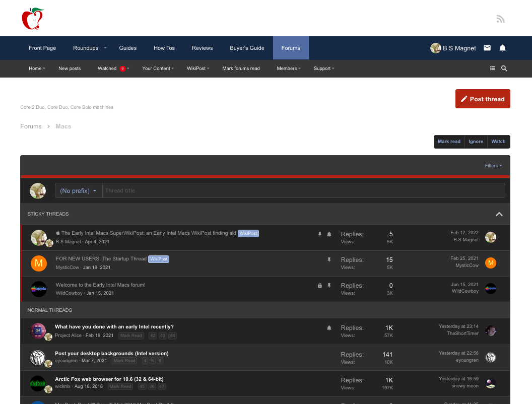The height and width of the screenshot is (404, 532).
Task: Focus the Thread title input field
Action: pyautogui.click(x=303, y=190)
